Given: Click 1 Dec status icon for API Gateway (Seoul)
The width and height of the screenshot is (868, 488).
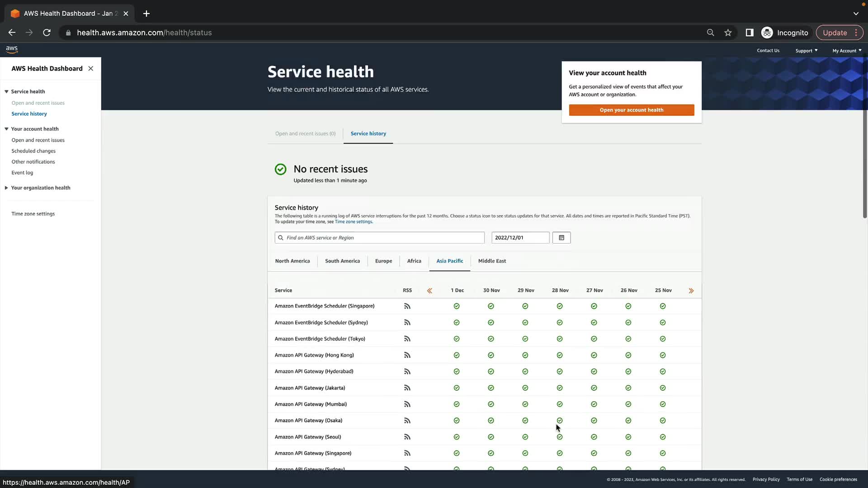Looking at the screenshot, I should 457,437.
